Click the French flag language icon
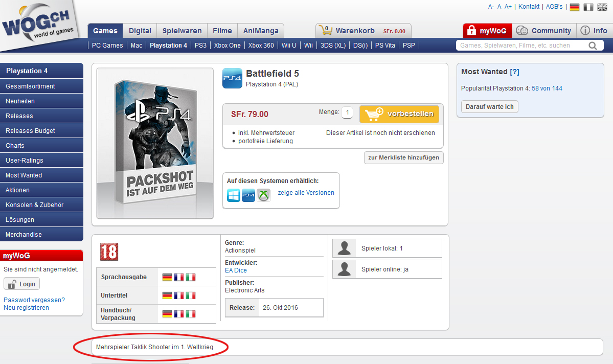Image resolution: width=613 pixels, height=364 pixels. pos(588,7)
